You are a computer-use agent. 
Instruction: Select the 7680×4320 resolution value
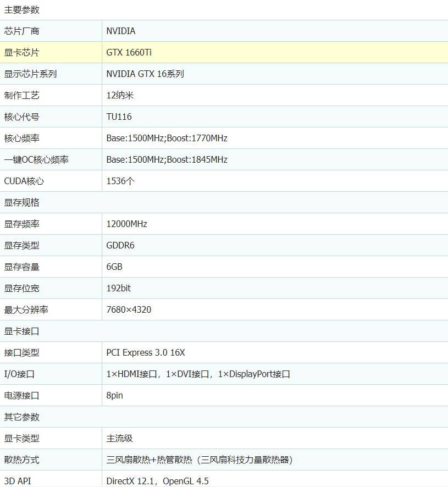tap(129, 309)
